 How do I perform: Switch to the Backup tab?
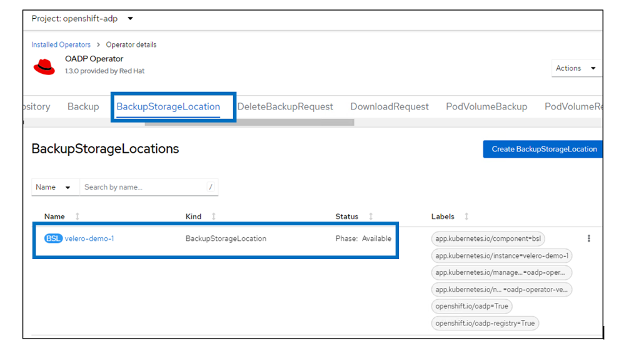click(x=83, y=106)
